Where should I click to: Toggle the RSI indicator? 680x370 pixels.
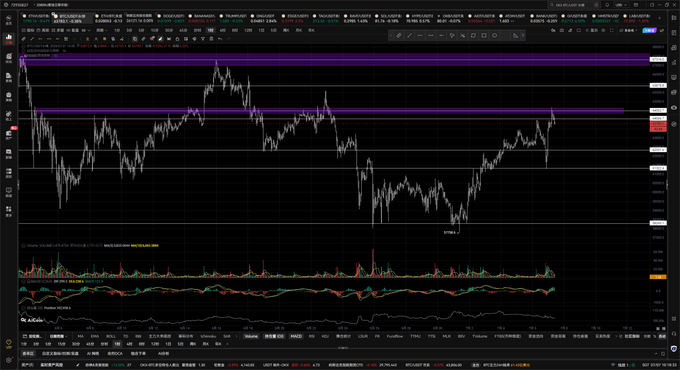(x=311, y=336)
